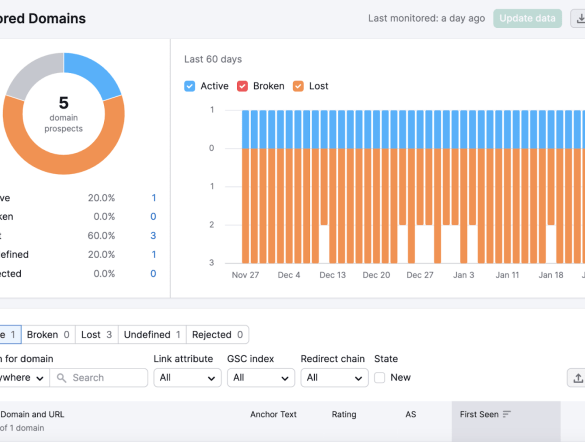Screen dimensions: 585x442
Task: Uncheck the Broken legend checkbox
Action: 242,86
